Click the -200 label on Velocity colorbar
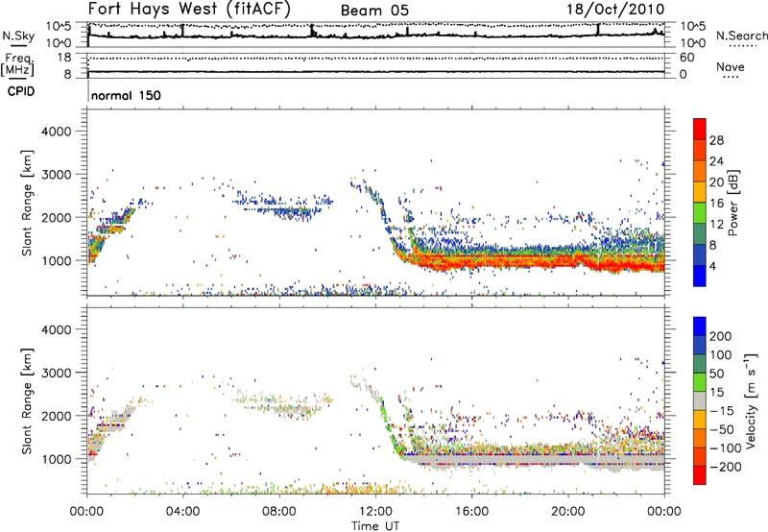The image size is (768, 532). (x=726, y=467)
